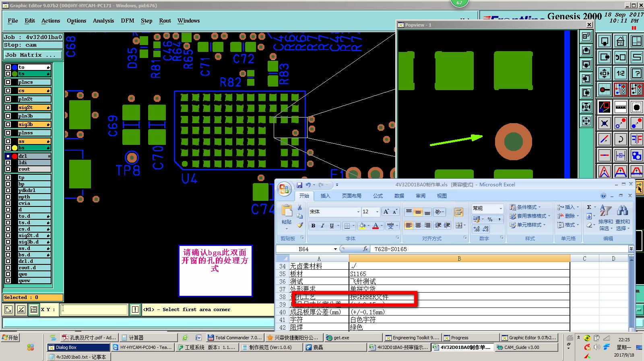Click the wrap text icon in Excel
This screenshot has height=361, width=644.
click(458, 212)
